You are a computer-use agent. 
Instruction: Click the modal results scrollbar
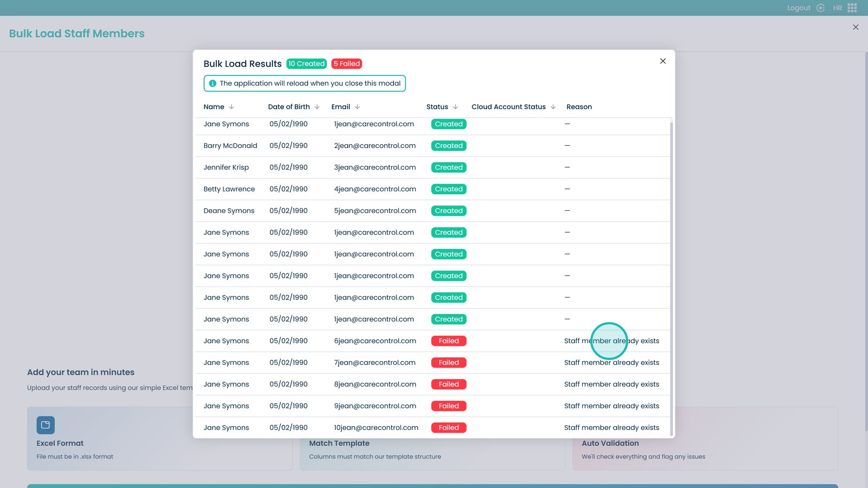click(672, 271)
